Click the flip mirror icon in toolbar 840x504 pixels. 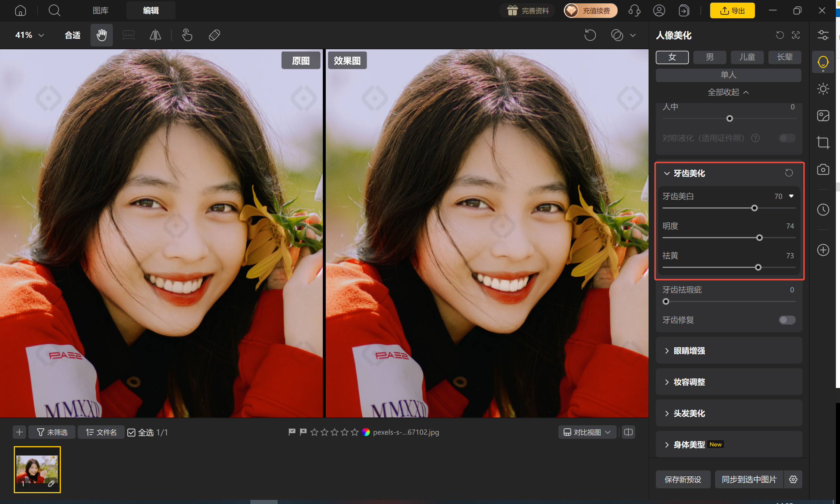pyautogui.click(x=155, y=35)
